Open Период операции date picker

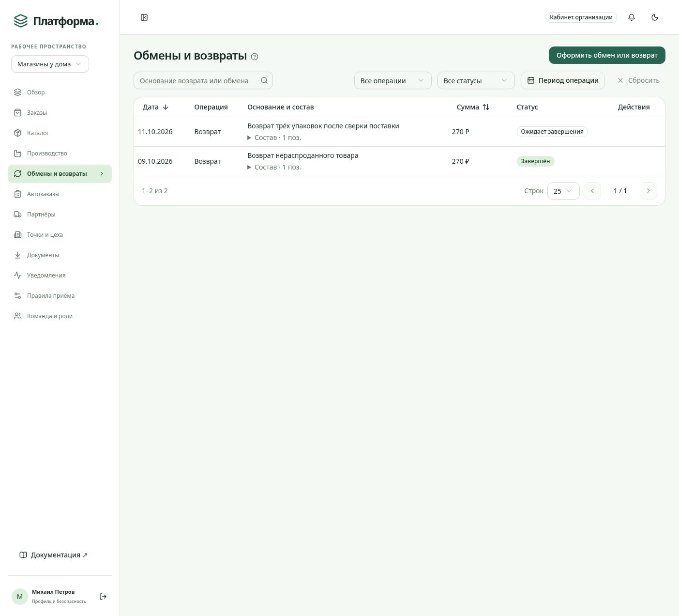(563, 80)
